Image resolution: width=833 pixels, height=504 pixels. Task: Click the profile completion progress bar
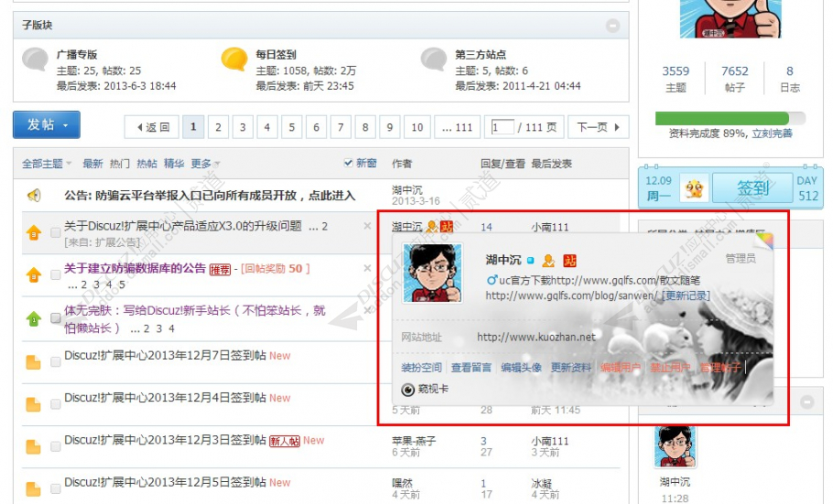[x=730, y=118]
